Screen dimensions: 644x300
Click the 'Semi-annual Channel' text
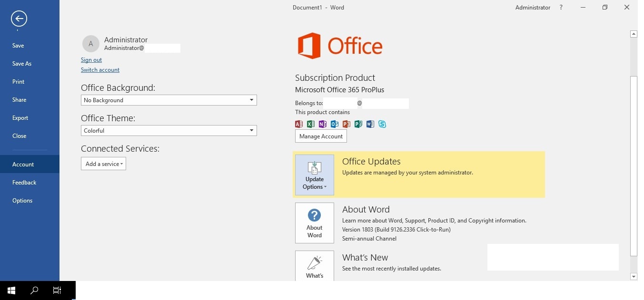[x=369, y=239]
